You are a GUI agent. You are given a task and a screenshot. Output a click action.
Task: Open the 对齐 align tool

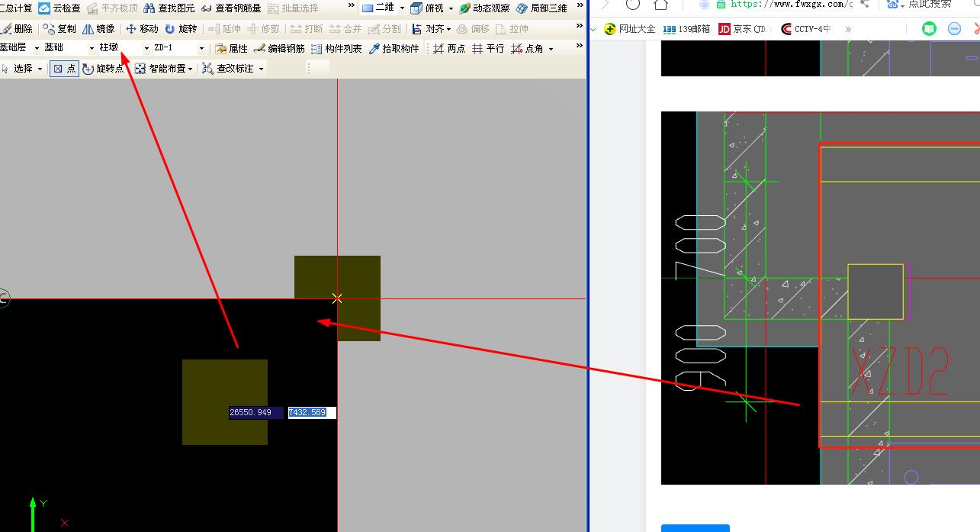(x=428, y=29)
